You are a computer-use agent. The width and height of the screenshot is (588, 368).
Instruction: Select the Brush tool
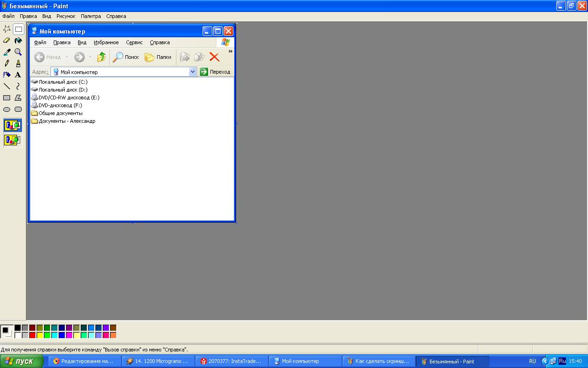18,63
